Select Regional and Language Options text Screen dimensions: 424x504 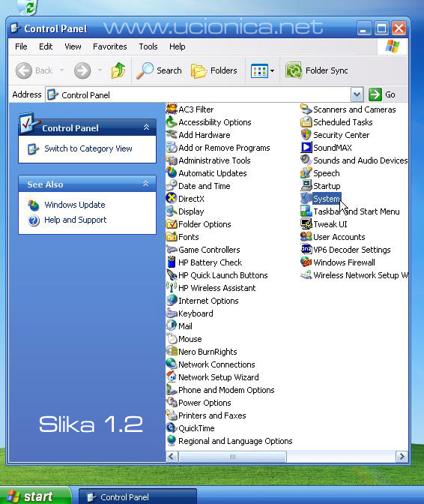pyautogui.click(x=235, y=441)
